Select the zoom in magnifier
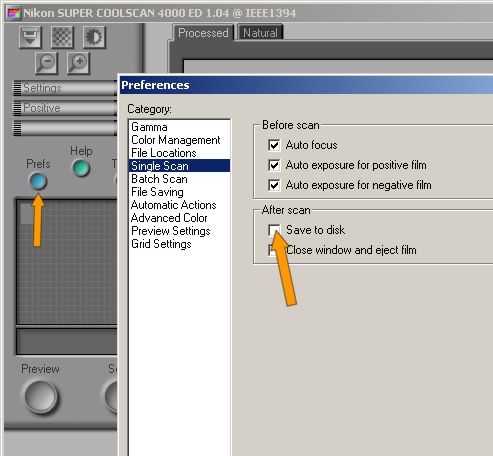Image resolution: width=493 pixels, height=456 pixels. (78, 63)
